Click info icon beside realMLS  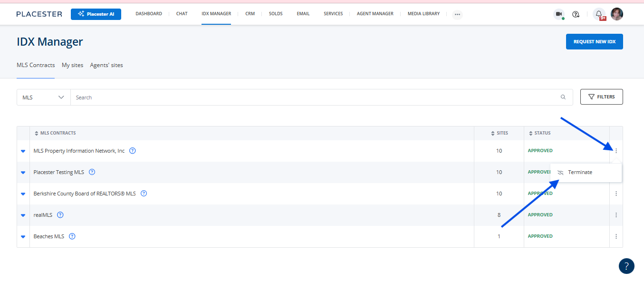click(60, 215)
